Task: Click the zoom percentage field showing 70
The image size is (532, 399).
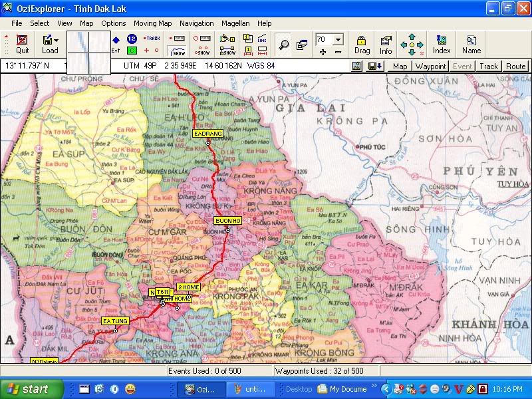Action: 324,39
